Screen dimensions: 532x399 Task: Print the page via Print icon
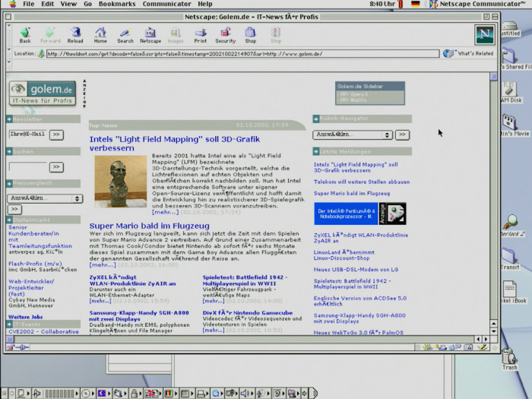click(200, 35)
